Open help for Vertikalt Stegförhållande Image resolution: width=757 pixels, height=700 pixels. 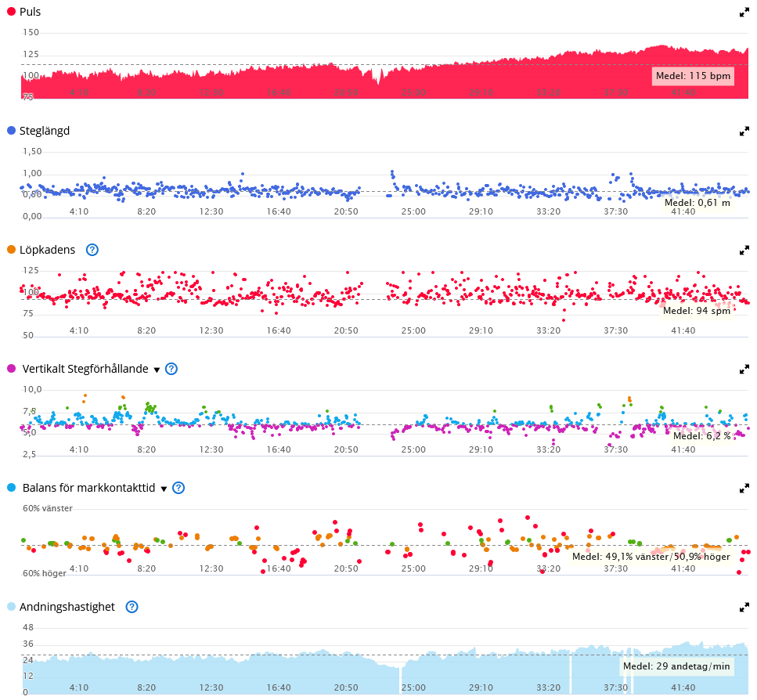171,369
